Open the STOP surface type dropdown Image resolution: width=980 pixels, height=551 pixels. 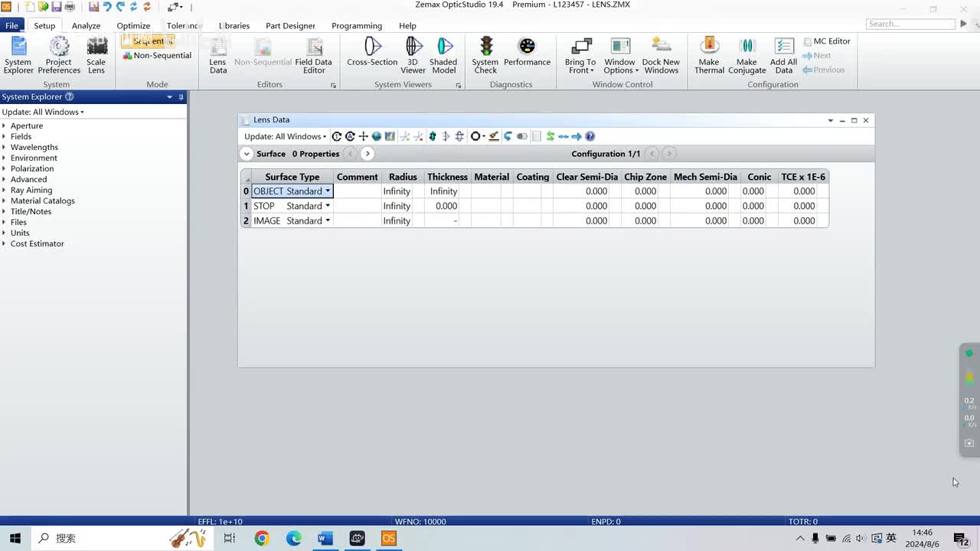(328, 206)
